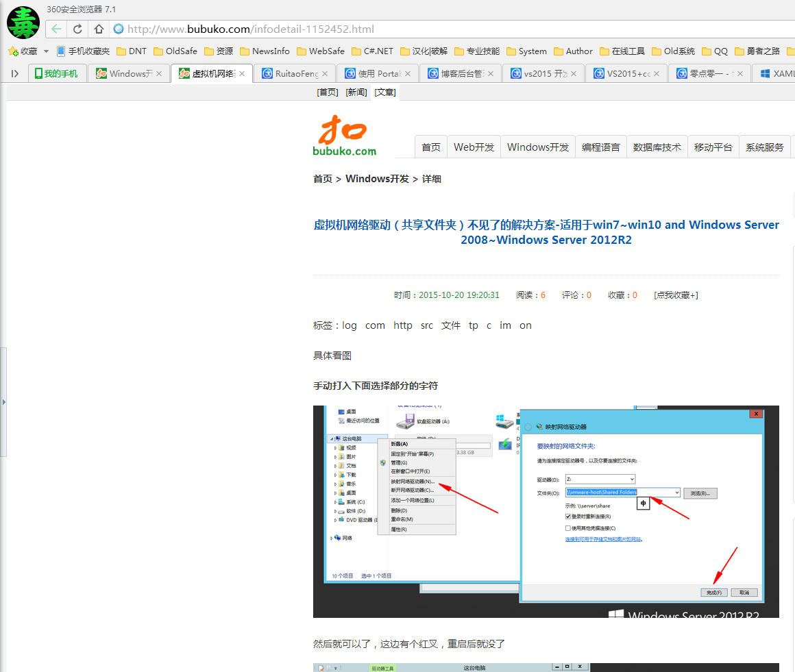Image resolution: width=795 pixels, height=672 pixels.
Task: Open the System bookmark folder
Action: pos(527,51)
